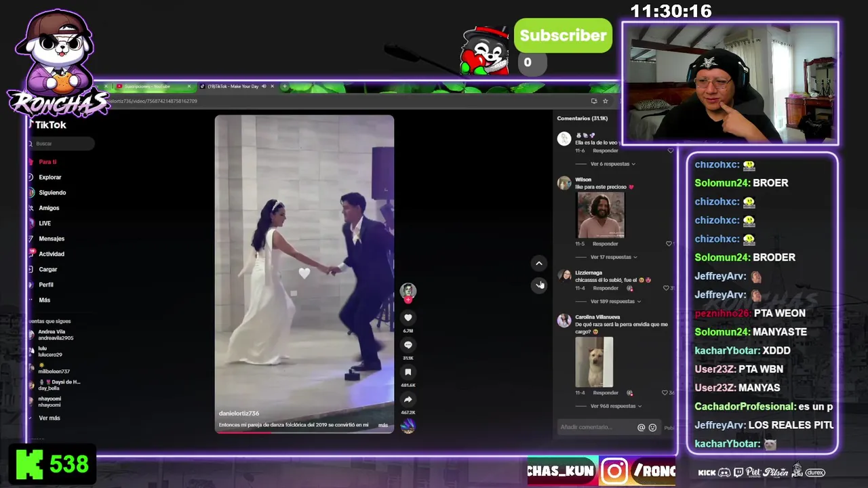This screenshot has height=488, width=868.
Task: Like Carolina Villanueva's comment with heart
Action: [665, 392]
